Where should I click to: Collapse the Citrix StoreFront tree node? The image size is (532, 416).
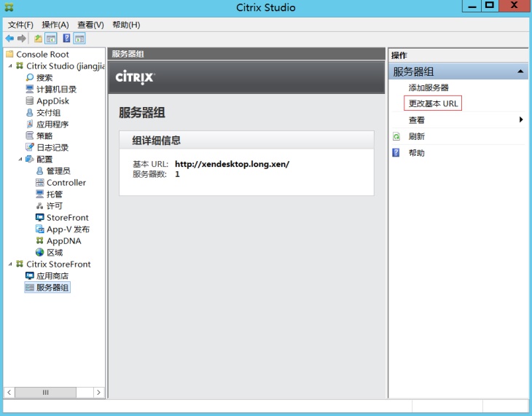click(x=10, y=264)
